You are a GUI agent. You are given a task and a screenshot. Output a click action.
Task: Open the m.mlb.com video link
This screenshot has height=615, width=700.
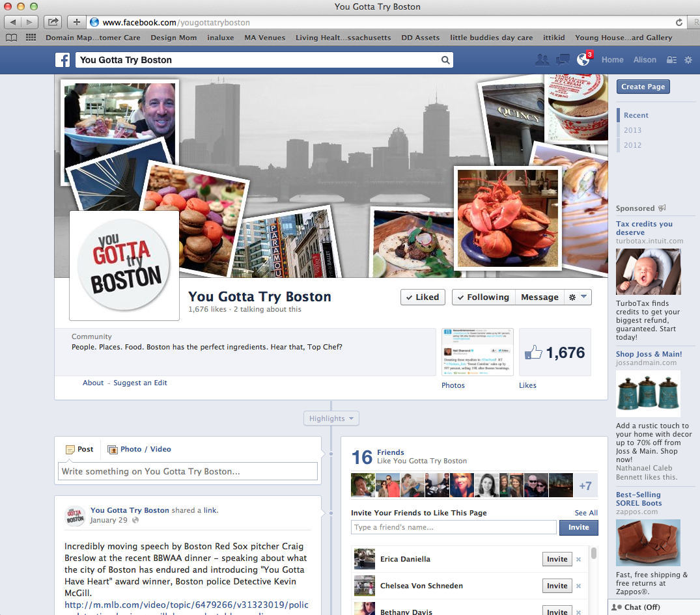tap(187, 605)
